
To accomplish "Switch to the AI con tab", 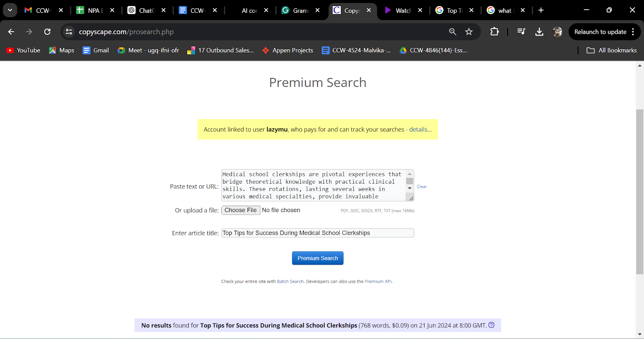I will coord(249,10).
